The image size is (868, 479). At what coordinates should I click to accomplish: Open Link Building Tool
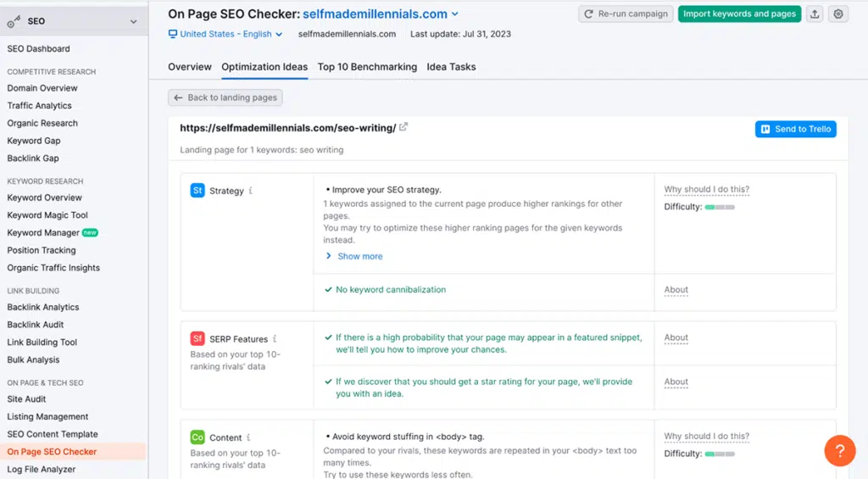click(x=42, y=343)
